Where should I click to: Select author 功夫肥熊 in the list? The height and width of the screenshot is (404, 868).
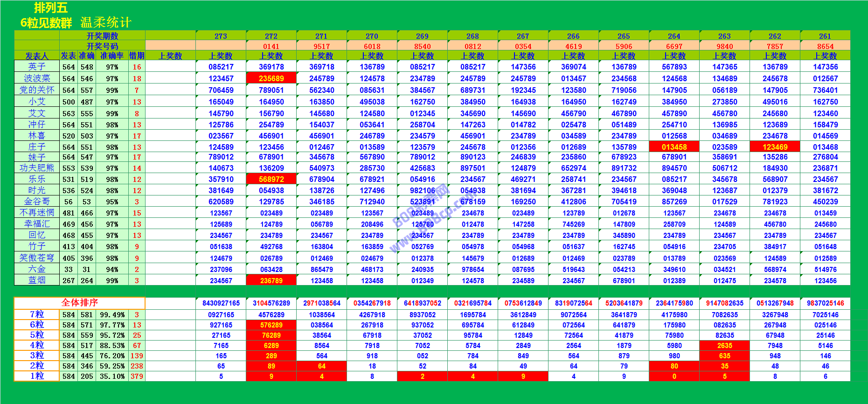click(x=37, y=168)
